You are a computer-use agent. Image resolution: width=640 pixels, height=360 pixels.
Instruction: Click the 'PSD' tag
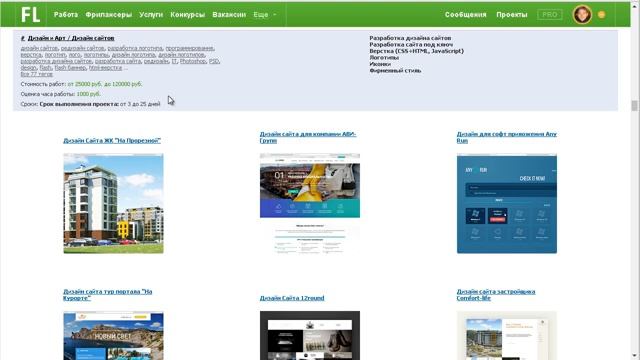click(x=214, y=61)
